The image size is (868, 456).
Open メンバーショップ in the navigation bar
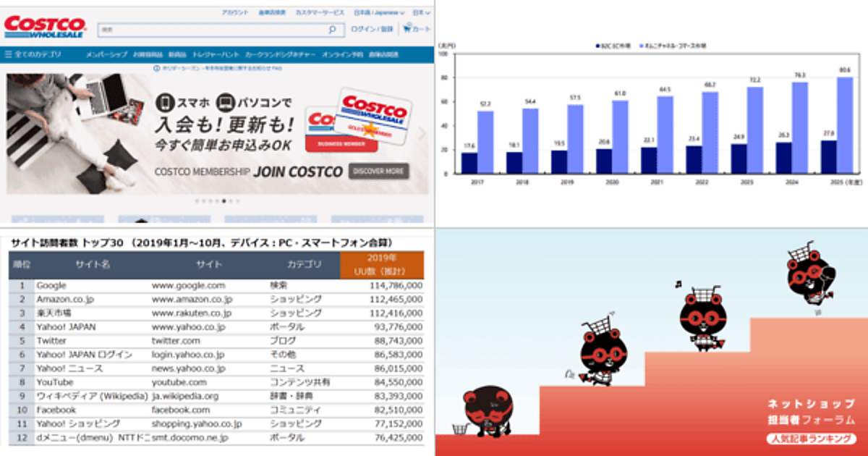(x=106, y=54)
